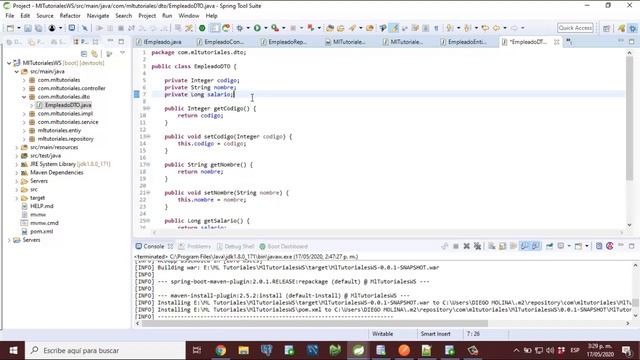Open Package Explorer View Menu triangle

pos(122,53)
